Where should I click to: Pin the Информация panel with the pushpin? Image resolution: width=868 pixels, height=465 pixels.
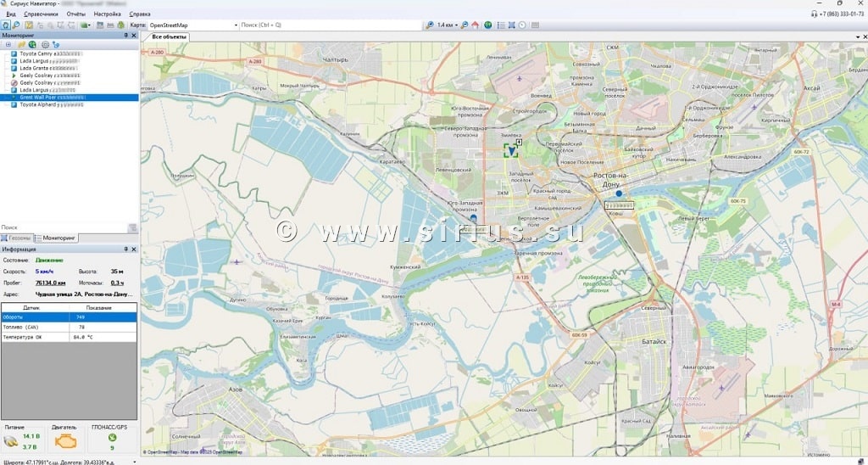click(125, 249)
